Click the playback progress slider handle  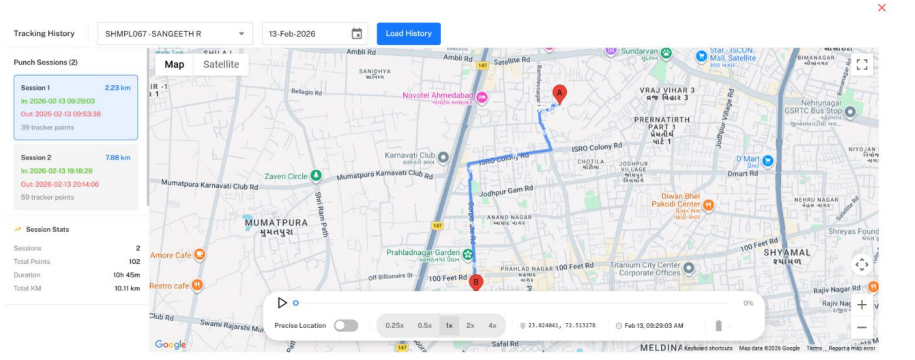click(296, 303)
